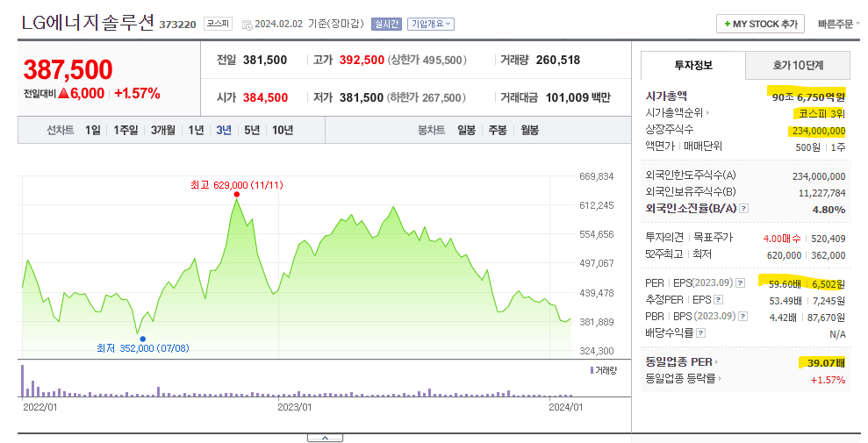Open the 빠른주문 dropdown
This screenshot has width=868, height=443.
838,24
